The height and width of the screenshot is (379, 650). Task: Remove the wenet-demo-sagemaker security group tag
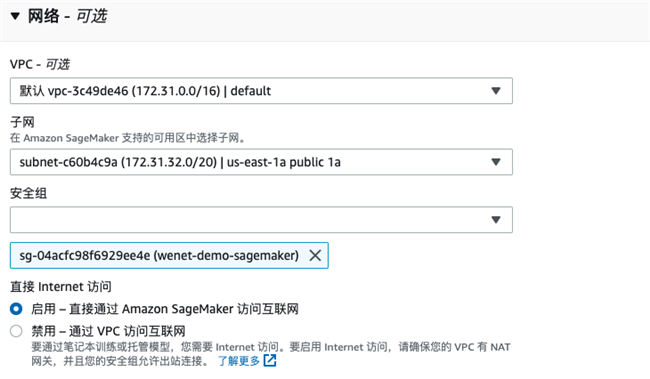click(315, 255)
